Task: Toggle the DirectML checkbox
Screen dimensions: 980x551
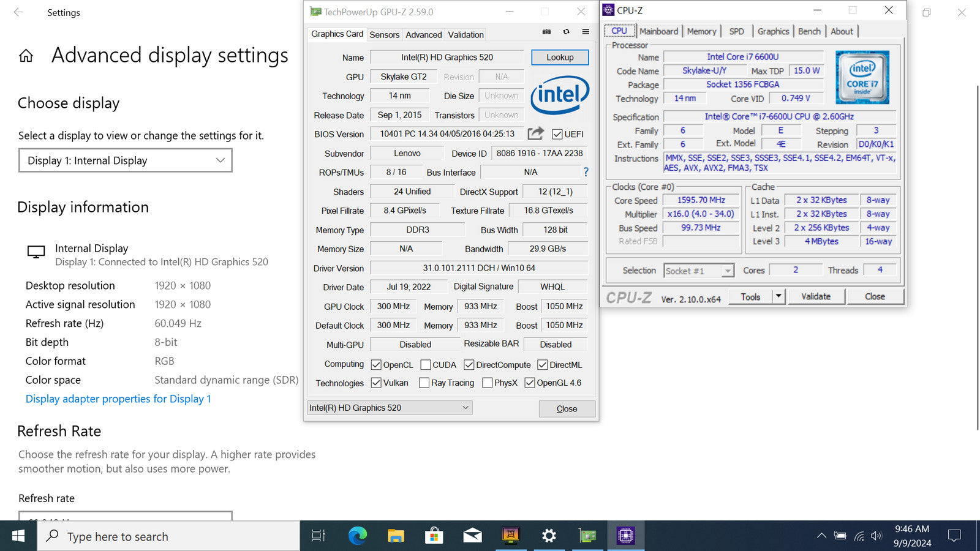Action: (x=543, y=365)
